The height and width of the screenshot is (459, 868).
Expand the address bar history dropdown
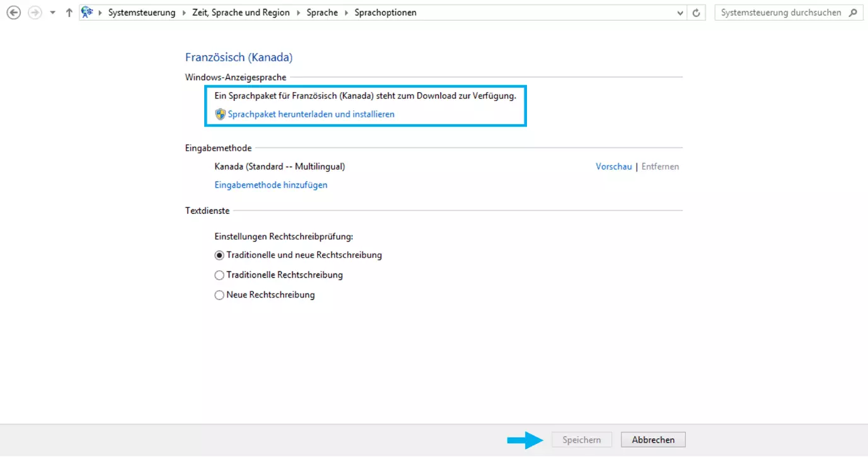pyautogui.click(x=680, y=13)
